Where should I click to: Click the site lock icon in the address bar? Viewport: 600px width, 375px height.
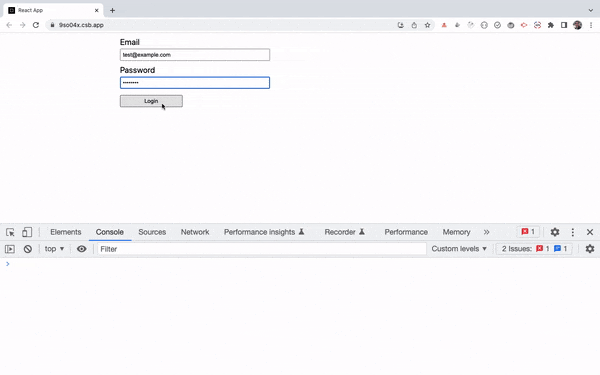[x=52, y=25]
